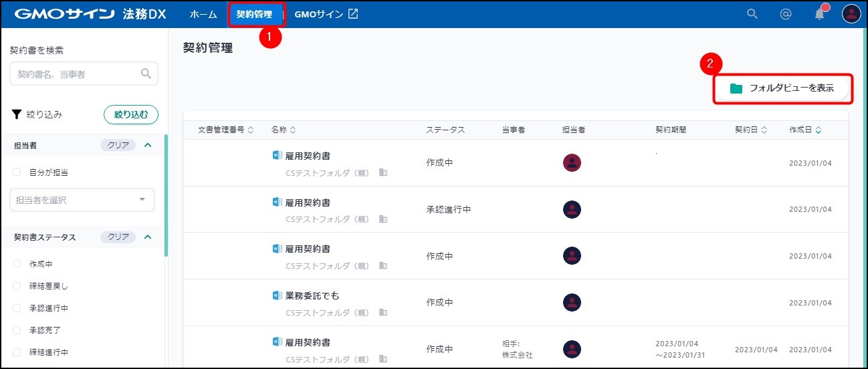Click the assignee avatar in the 承認進行中 row

tap(572, 209)
